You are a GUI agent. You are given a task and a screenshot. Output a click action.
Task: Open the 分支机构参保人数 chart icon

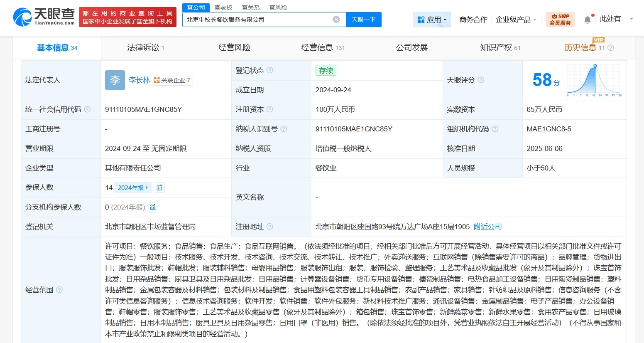click(x=152, y=207)
